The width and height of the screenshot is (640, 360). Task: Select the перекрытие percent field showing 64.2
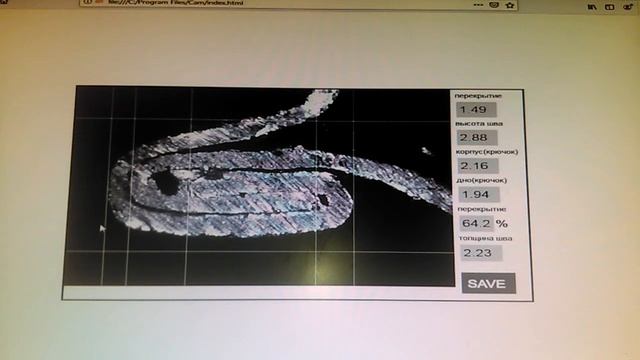click(477, 223)
